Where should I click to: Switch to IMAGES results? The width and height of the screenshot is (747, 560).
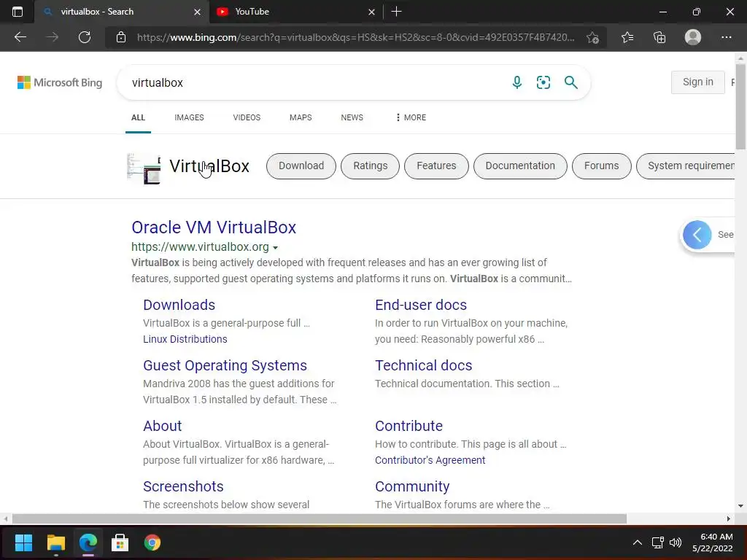[189, 117]
